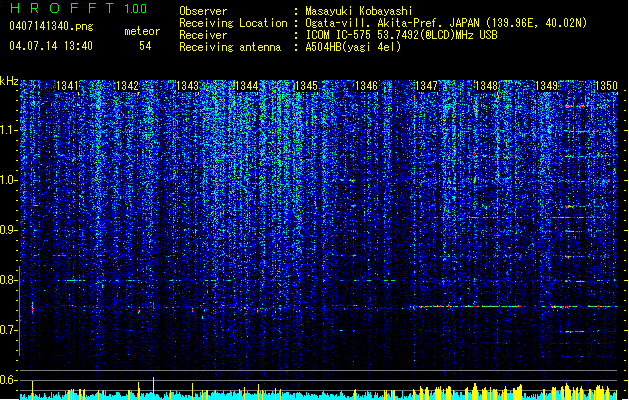Viewport: 629px width, 400px height.
Task: Click the 'Receiving Location' label
Action: tap(233, 23)
